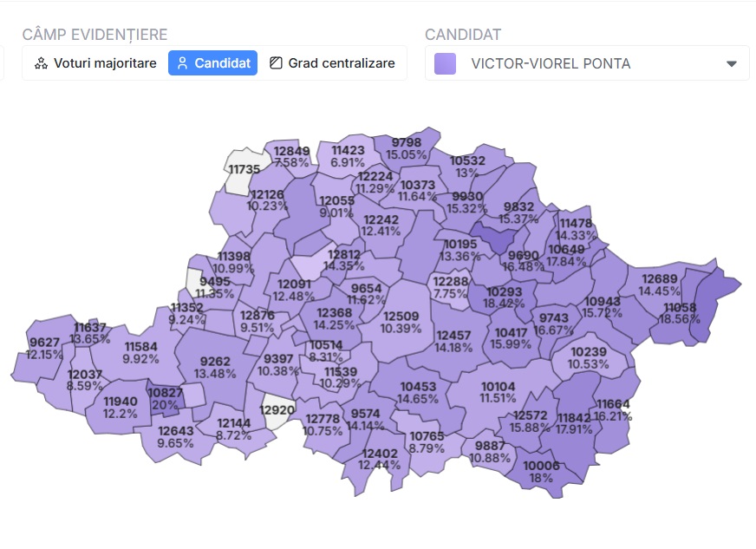Click the person icon on Candidat button

182,63
